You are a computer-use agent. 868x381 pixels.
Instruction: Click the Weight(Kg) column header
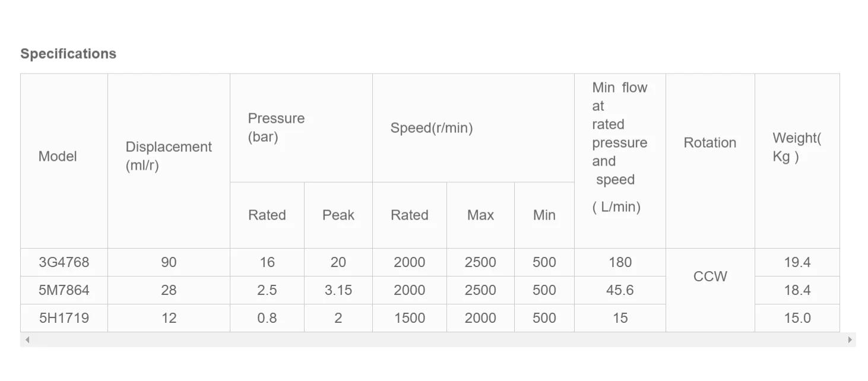tap(796, 147)
